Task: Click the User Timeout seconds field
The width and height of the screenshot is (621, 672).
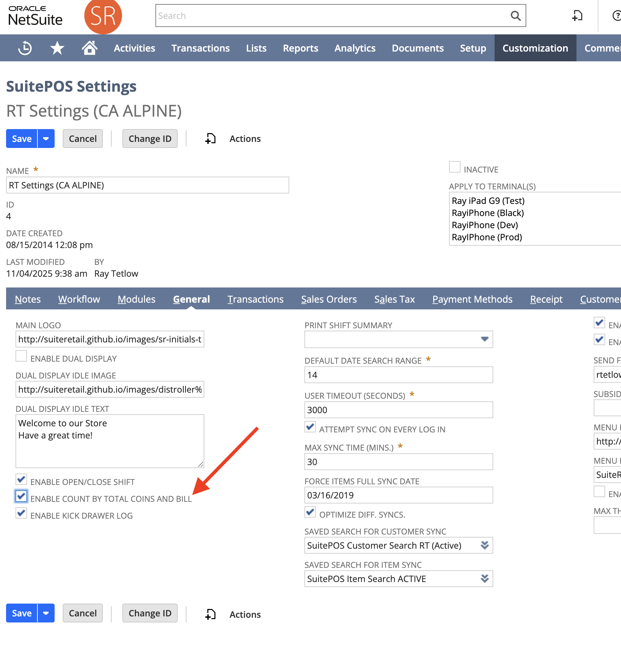Action: [398, 410]
